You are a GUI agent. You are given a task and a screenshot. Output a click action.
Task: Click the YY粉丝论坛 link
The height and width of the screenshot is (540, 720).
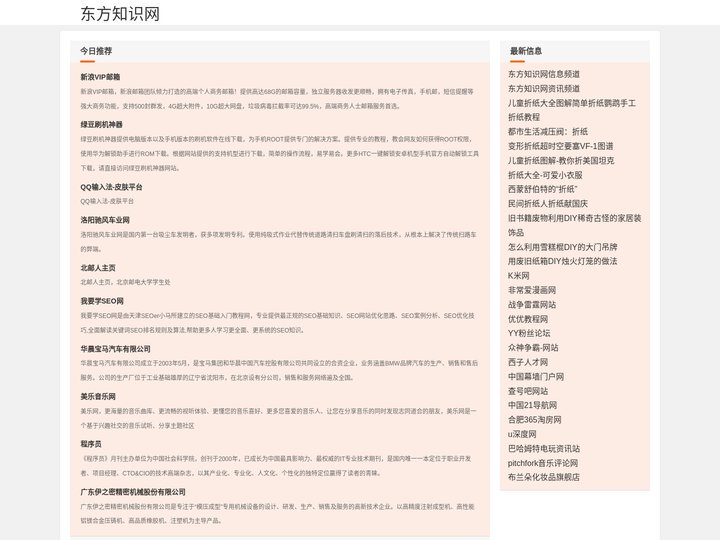[x=529, y=333]
